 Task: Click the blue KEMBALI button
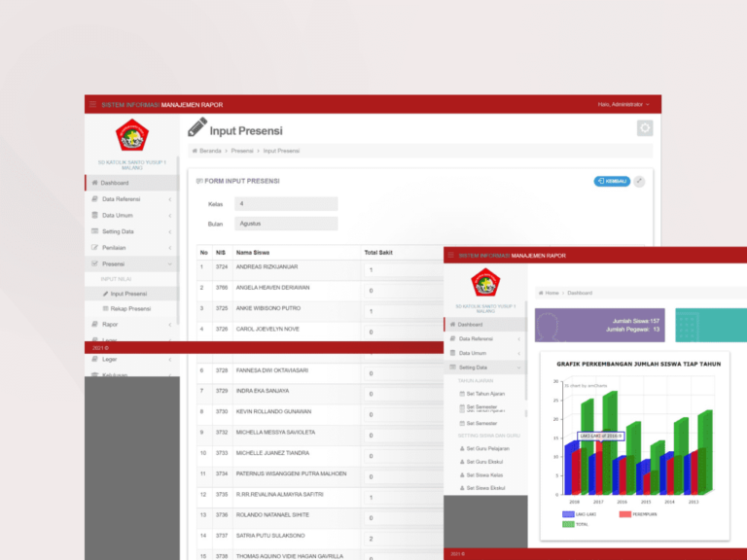click(611, 181)
